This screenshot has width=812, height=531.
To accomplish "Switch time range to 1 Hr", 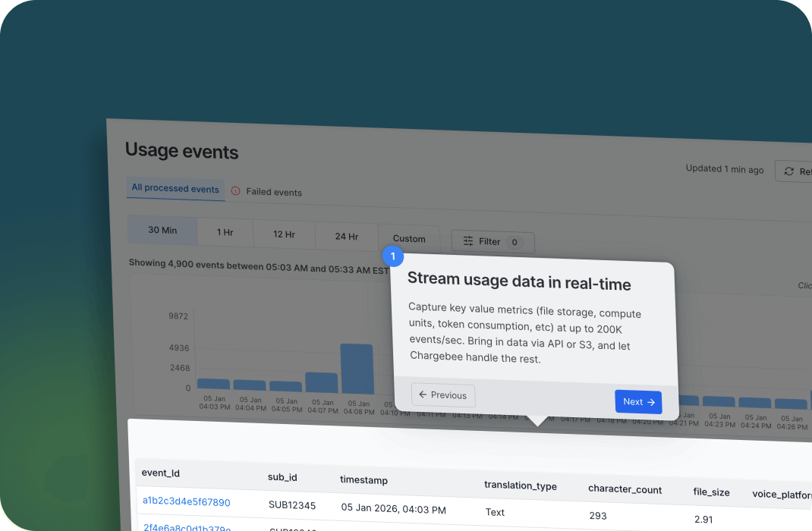I will coord(225,232).
